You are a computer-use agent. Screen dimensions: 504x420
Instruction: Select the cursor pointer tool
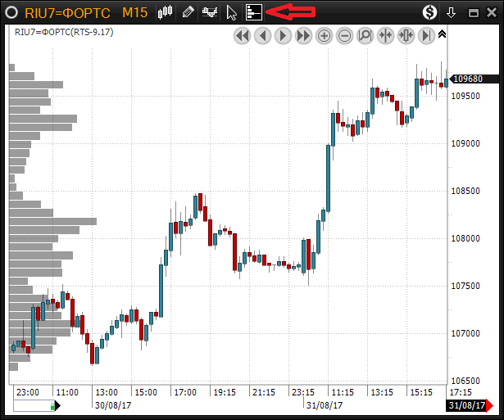232,12
